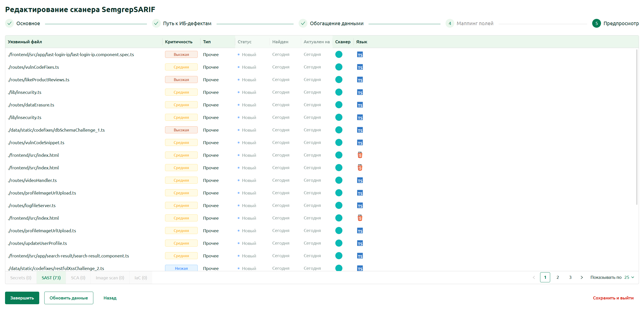Go to the «Обогащение данными» step

tap(331, 23)
